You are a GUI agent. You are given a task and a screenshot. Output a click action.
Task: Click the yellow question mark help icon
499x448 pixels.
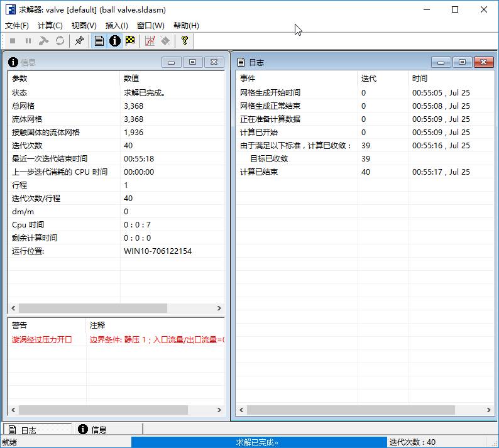point(184,41)
